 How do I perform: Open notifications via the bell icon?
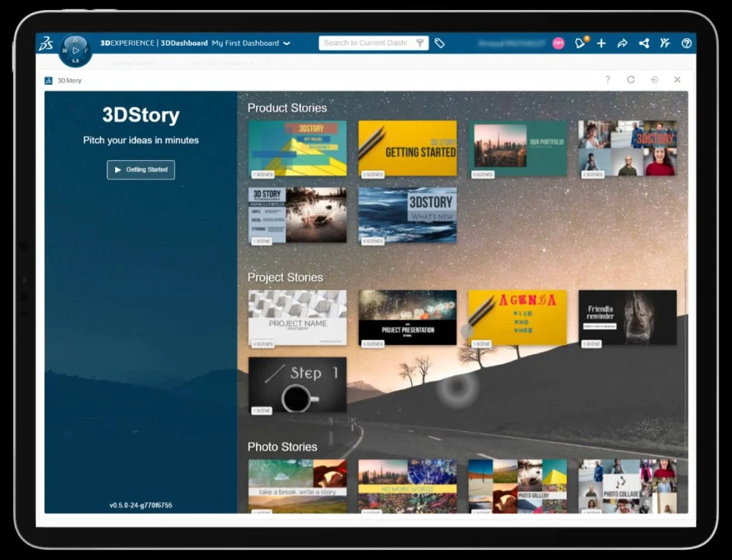[x=580, y=44]
